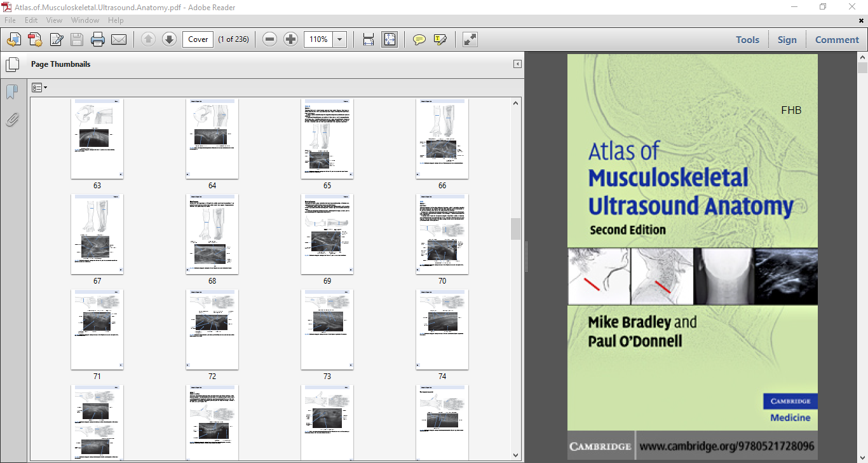Click the 110% zoom value field
Viewport: 868px width, 463px height.
319,39
